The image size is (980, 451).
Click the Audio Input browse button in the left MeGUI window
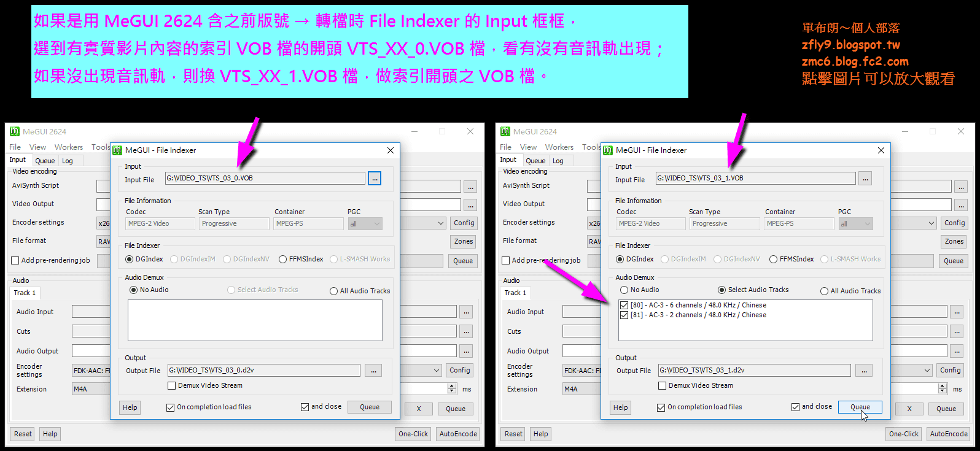(x=467, y=312)
